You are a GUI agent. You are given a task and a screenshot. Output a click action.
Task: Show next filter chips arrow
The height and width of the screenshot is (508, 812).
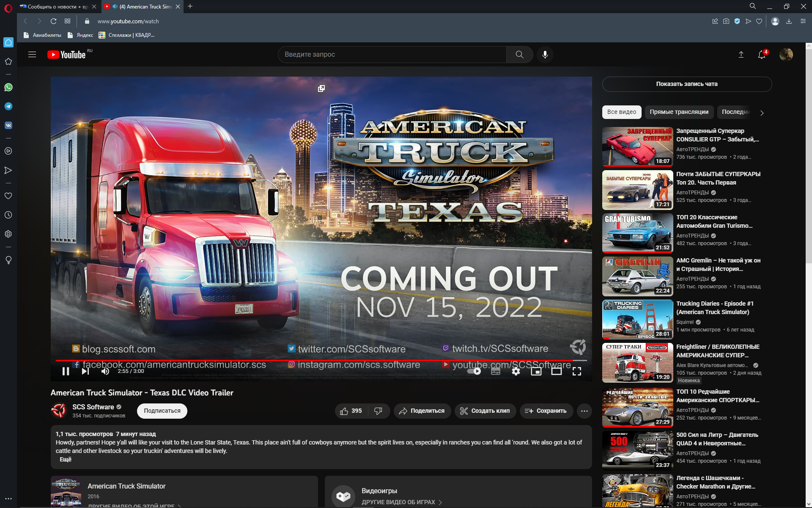(x=762, y=113)
